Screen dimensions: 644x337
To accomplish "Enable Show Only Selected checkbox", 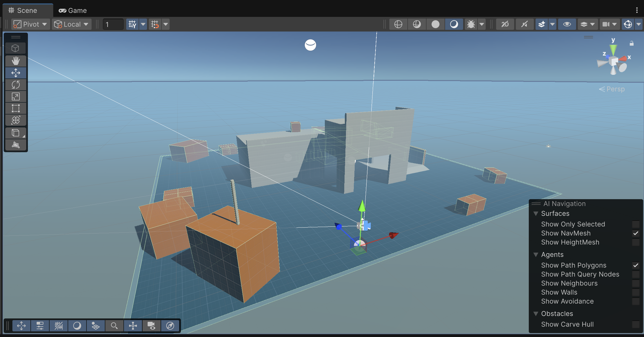I will coord(636,224).
